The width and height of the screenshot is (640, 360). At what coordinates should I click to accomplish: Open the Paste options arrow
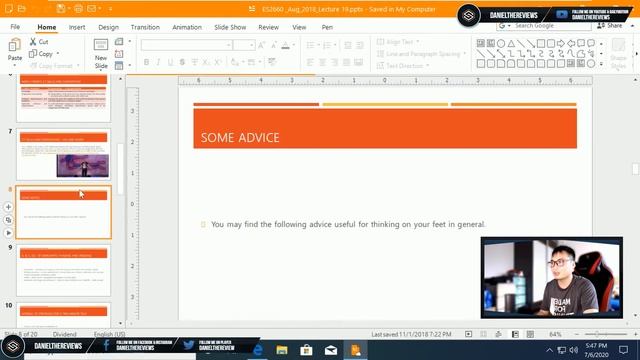click(15, 65)
